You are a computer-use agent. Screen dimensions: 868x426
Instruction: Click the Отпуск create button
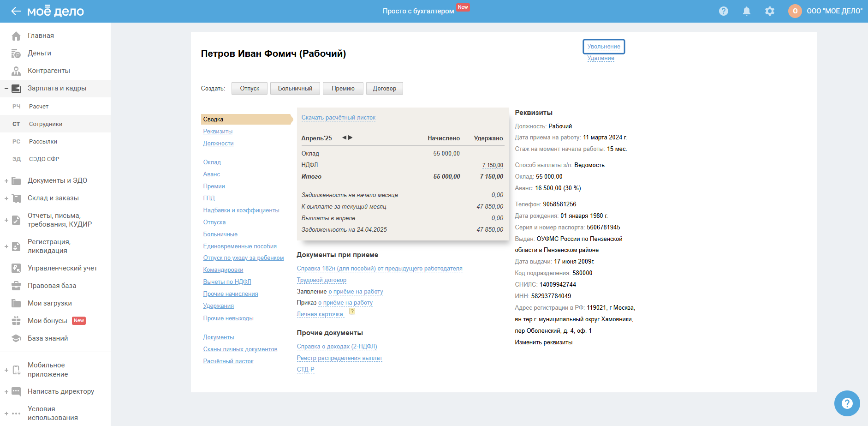[249, 89]
